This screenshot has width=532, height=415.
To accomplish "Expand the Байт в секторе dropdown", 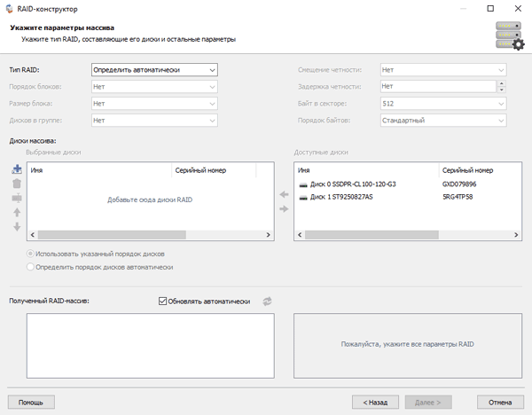I will (442, 103).
